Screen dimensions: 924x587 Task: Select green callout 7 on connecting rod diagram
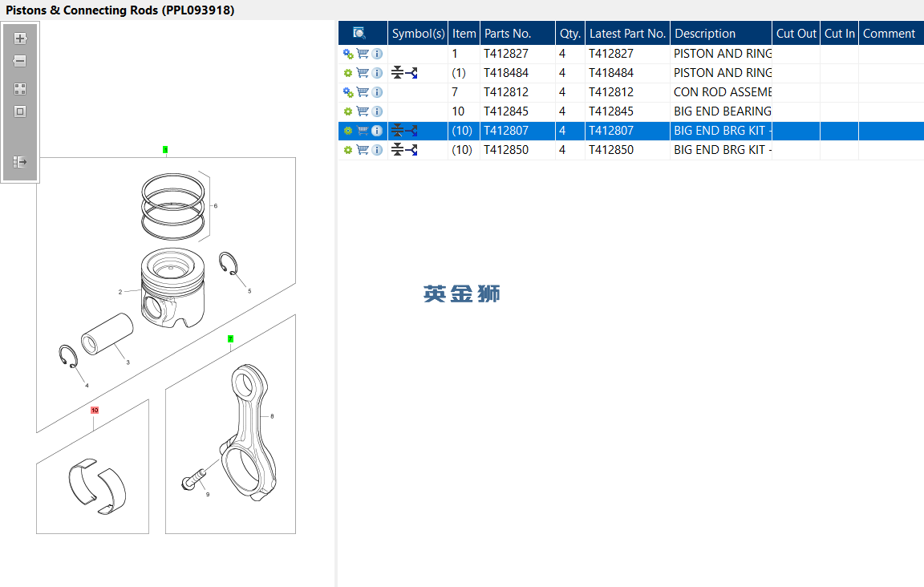(230, 339)
